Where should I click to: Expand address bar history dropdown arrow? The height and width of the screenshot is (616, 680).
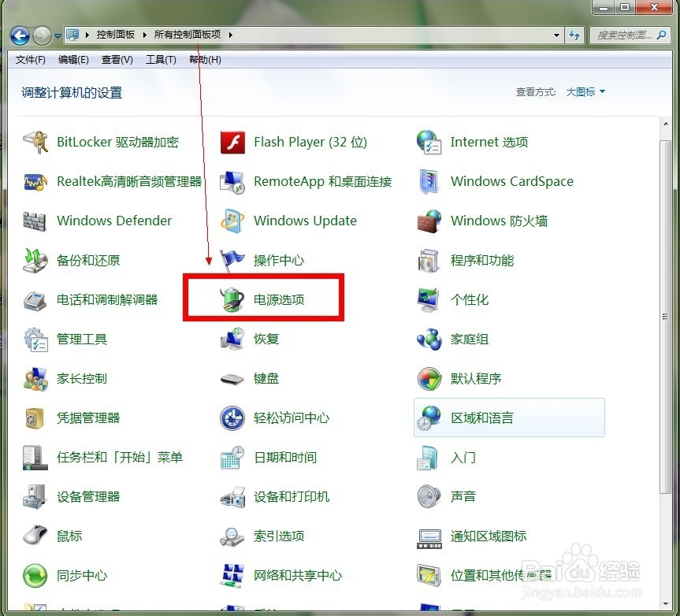(x=557, y=35)
